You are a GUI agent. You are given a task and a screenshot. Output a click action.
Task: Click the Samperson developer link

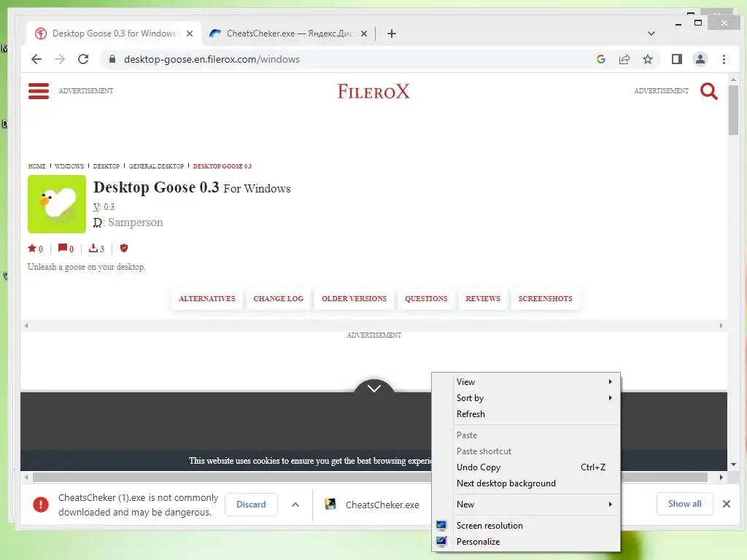(135, 222)
